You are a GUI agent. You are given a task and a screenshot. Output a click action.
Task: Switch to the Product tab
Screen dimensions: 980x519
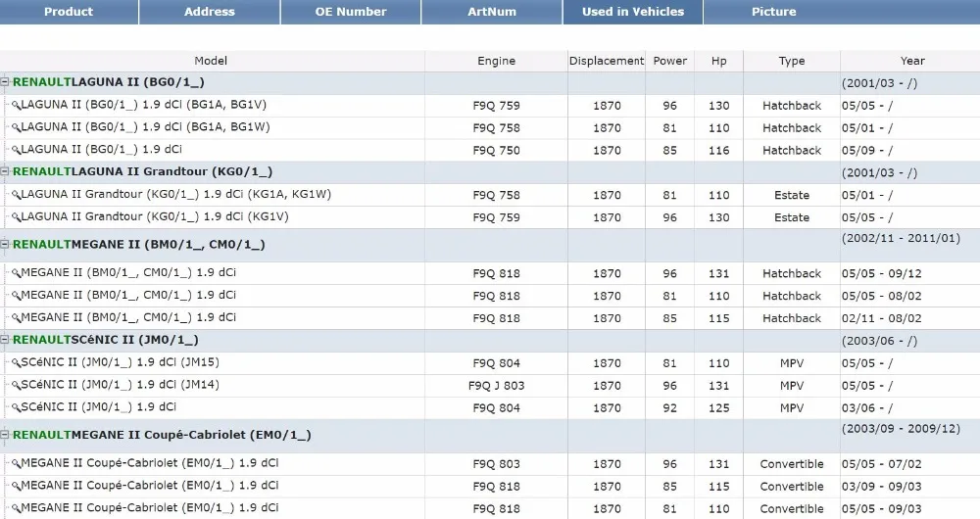tap(69, 12)
